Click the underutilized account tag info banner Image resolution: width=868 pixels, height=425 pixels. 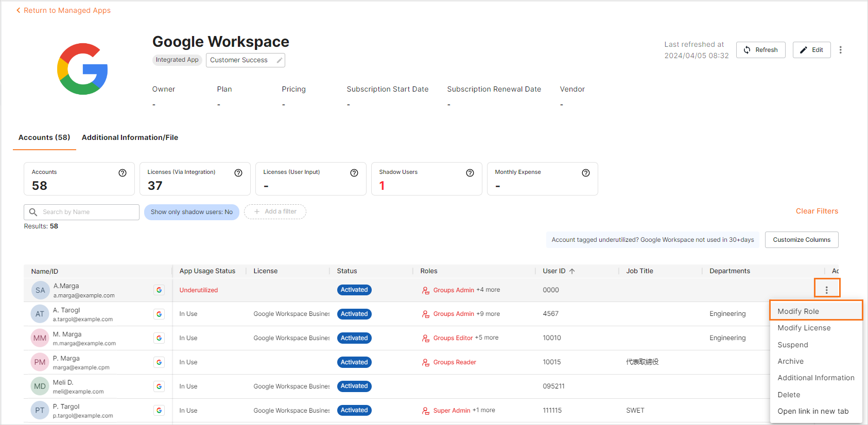(x=652, y=240)
